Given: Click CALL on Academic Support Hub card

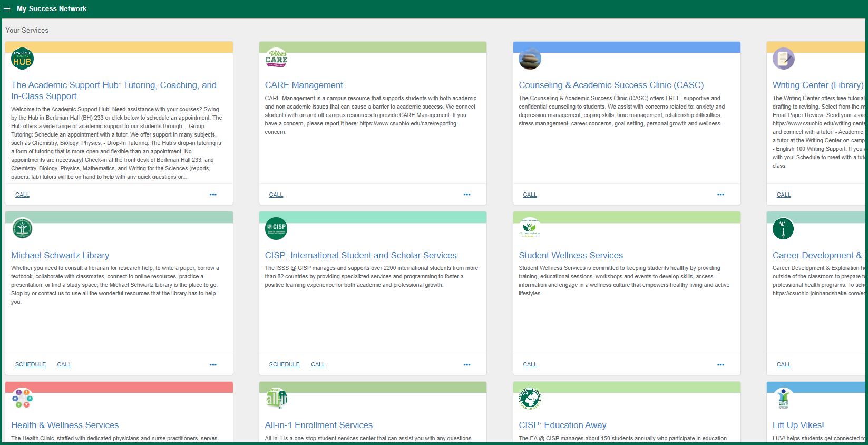Looking at the screenshot, I should (x=22, y=195).
